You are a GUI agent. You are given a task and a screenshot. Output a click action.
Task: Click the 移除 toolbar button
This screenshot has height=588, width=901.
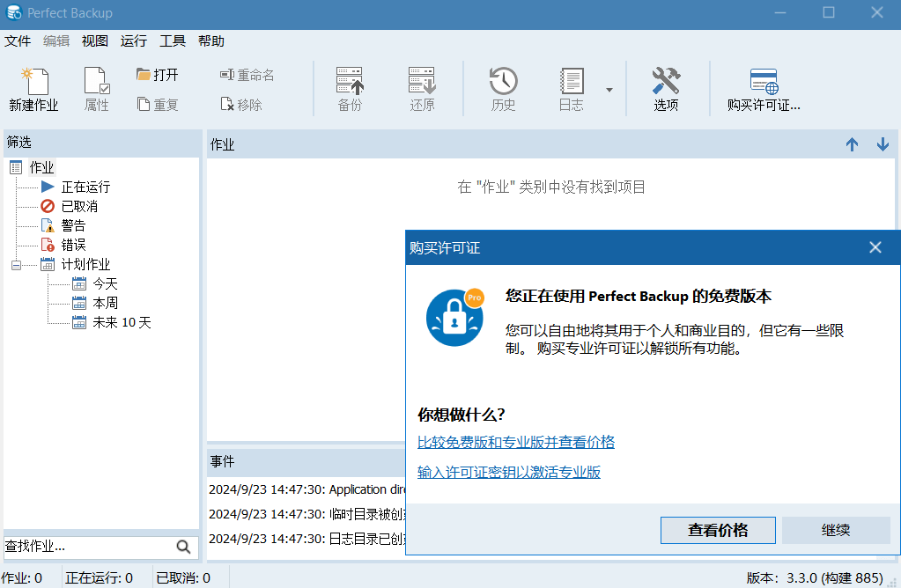241,105
